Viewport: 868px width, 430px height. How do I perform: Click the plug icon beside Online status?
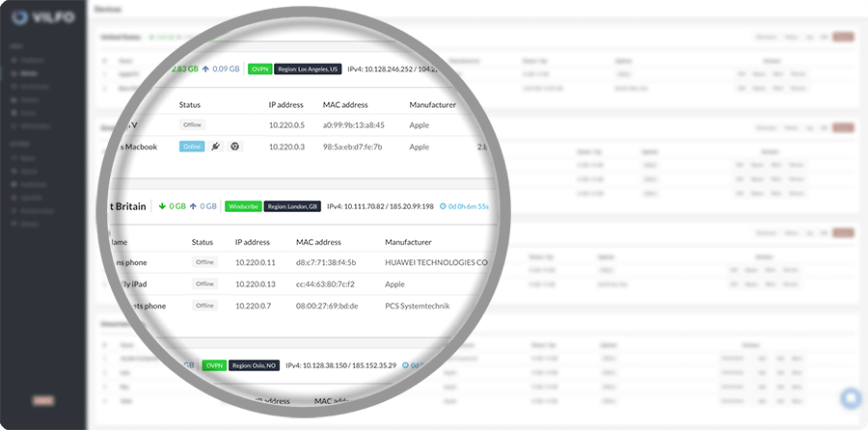[217, 147]
